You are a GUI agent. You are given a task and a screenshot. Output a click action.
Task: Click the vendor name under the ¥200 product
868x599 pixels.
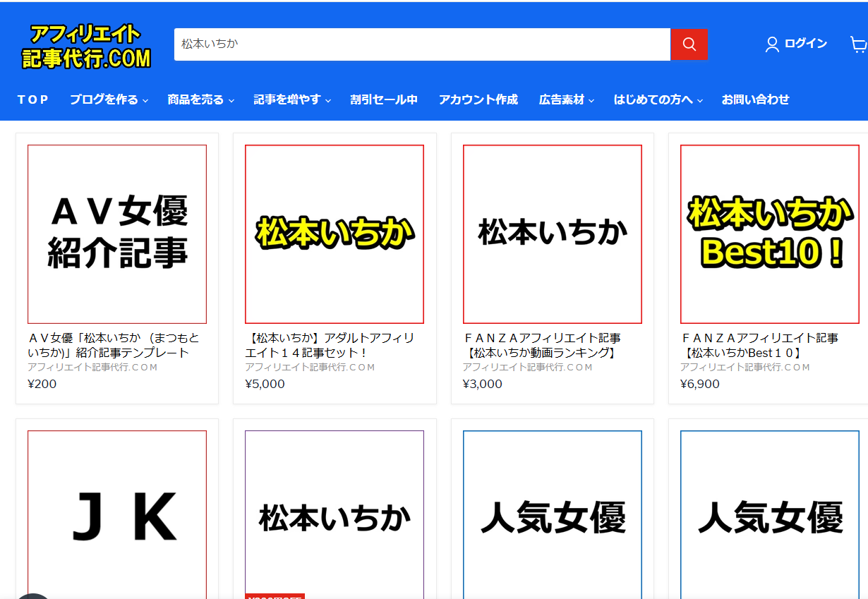92,368
